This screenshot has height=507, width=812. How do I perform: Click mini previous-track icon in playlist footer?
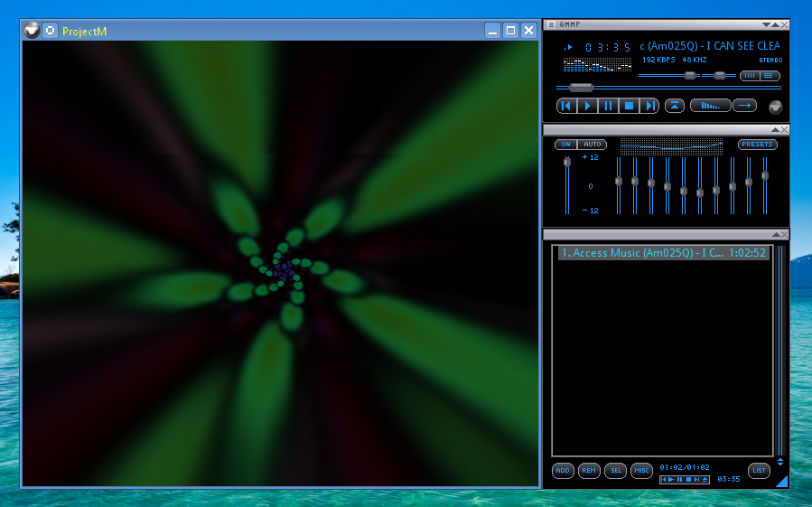pos(664,480)
